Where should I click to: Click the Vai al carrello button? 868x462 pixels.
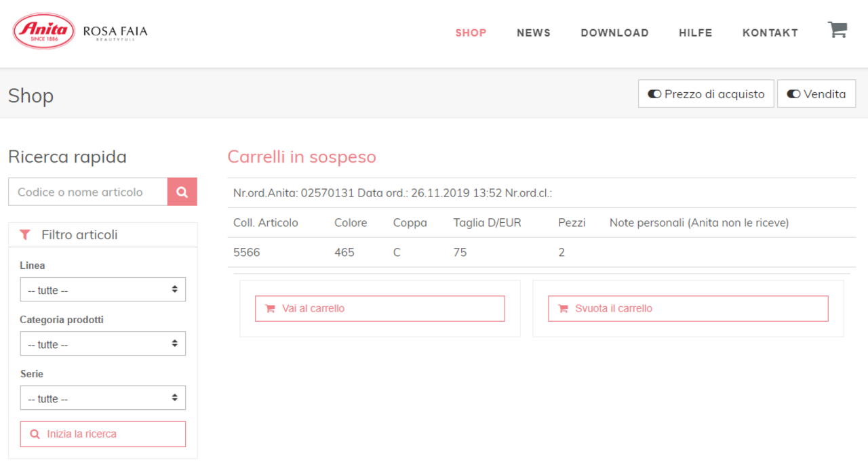[380, 308]
